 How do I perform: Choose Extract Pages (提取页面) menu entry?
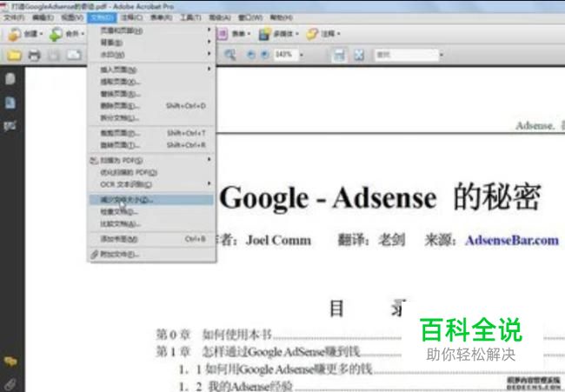(x=152, y=82)
